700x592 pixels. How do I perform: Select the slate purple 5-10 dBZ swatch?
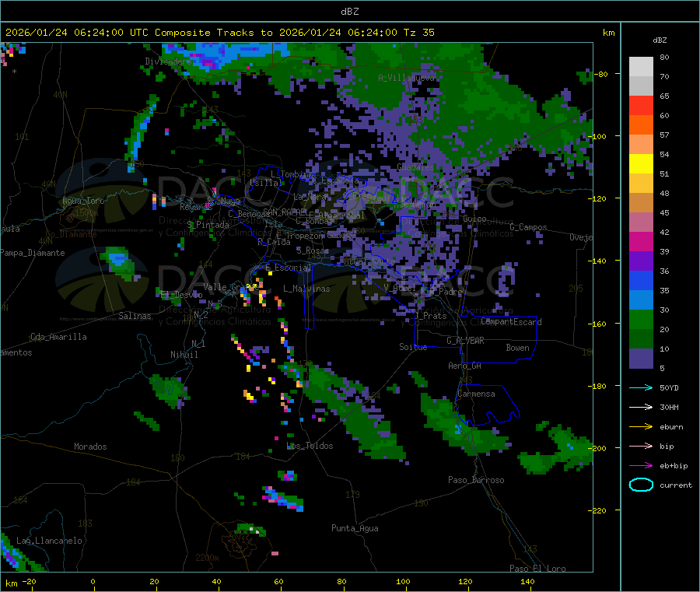(641, 359)
